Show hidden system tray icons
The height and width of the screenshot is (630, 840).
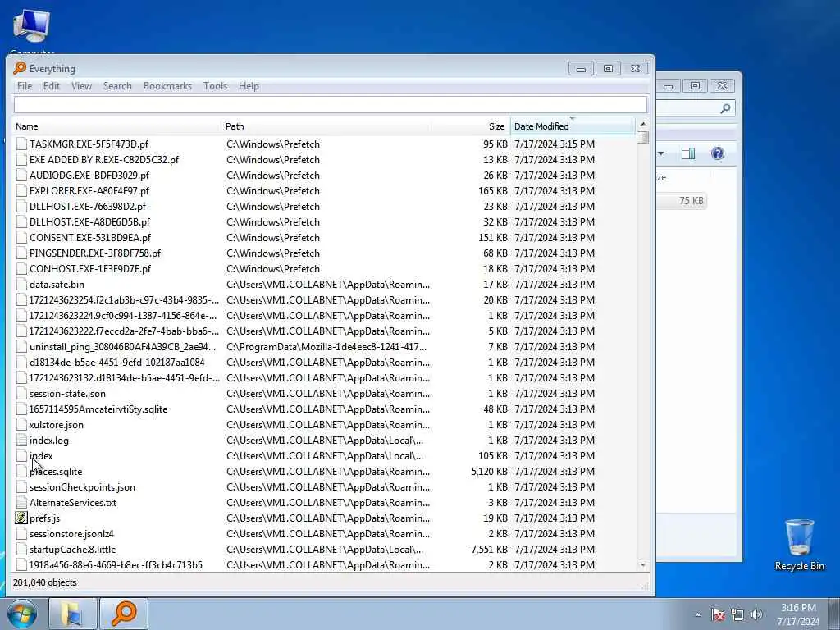697,615
